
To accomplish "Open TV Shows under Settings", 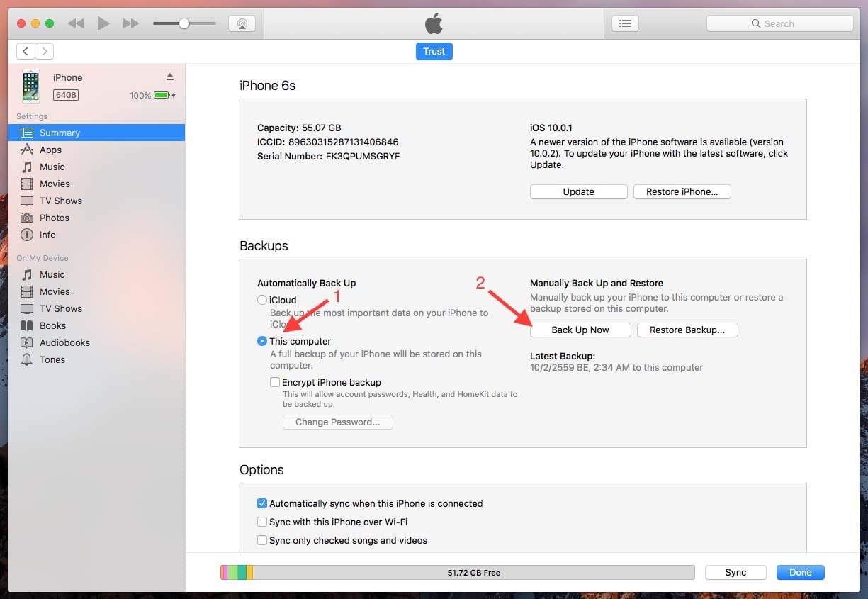I will [x=96, y=201].
